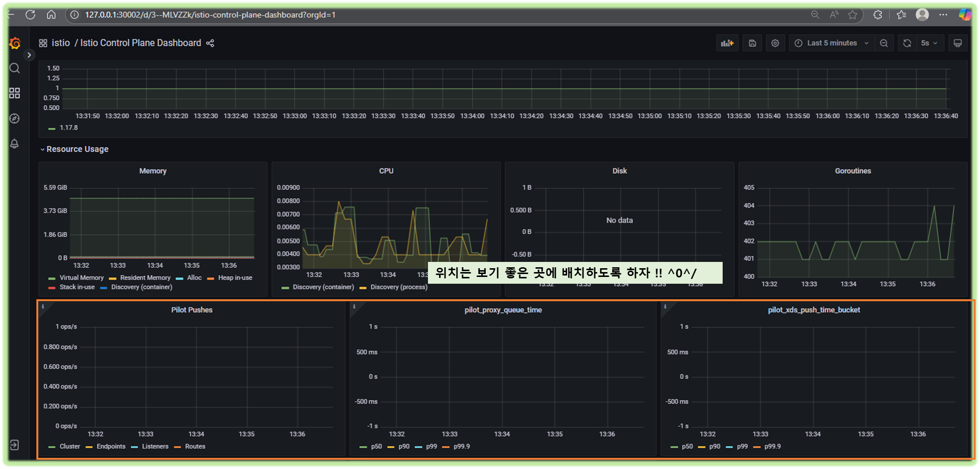Open the Explore compass icon
Image resolution: width=980 pixels, height=469 pixels.
coord(15,118)
